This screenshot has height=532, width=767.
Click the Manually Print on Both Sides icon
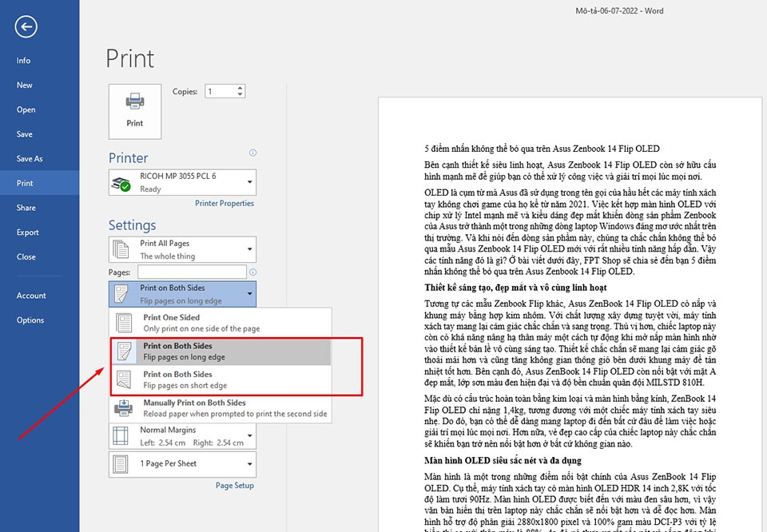124,408
